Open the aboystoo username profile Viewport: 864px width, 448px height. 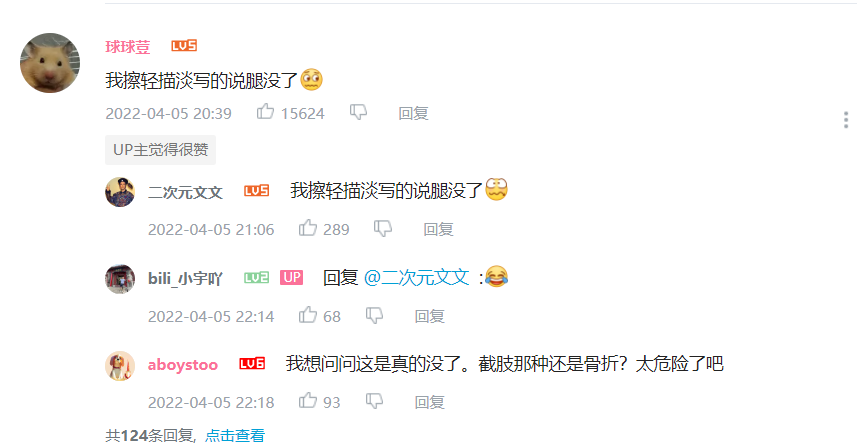(182, 365)
